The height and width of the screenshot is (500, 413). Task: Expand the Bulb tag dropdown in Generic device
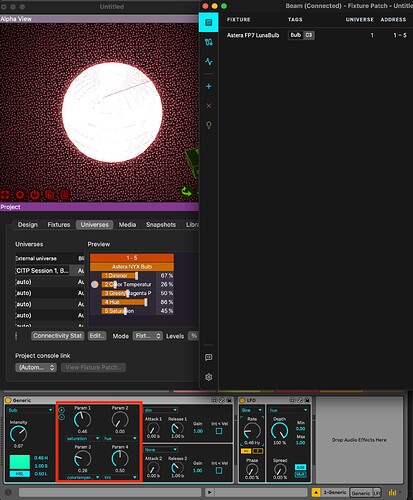click(30, 410)
